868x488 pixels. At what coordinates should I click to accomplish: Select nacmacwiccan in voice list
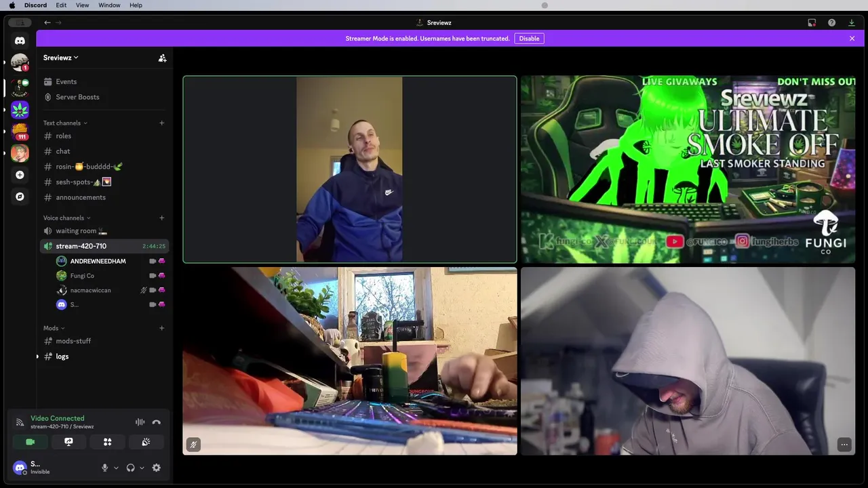pyautogui.click(x=111, y=290)
